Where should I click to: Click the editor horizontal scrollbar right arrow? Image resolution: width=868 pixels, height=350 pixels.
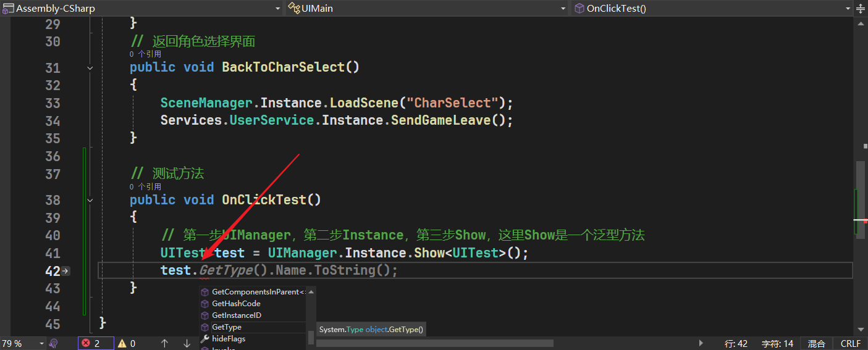click(x=701, y=343)
